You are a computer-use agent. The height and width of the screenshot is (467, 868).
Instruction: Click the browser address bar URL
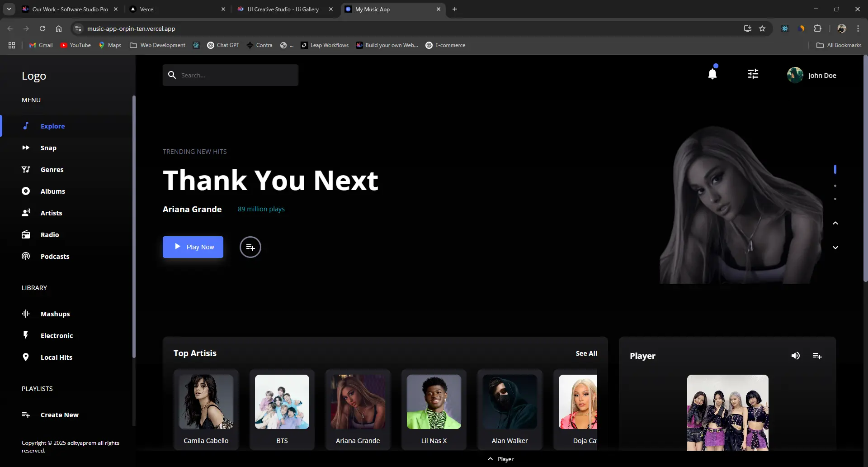tap(131, 29)
